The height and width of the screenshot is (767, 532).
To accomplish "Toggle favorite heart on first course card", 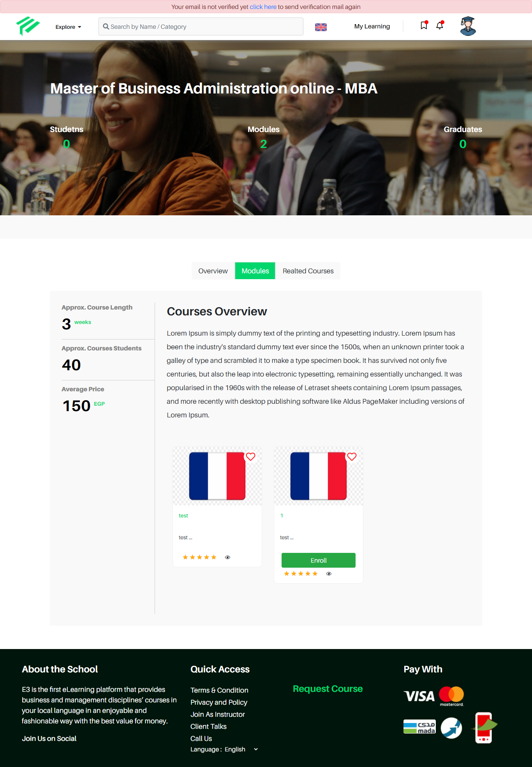I will (x=250, y=457).
